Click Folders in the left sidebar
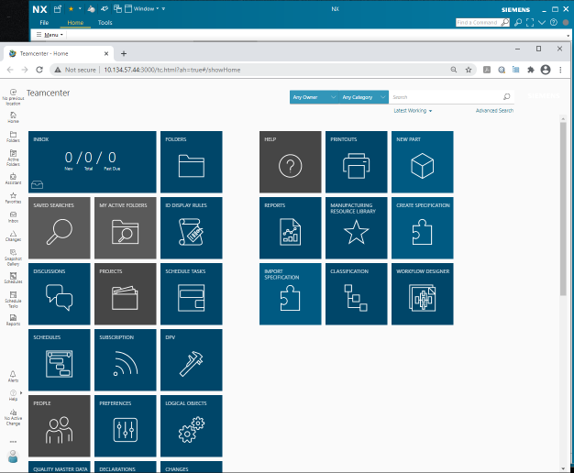 (x=13, y=137)
